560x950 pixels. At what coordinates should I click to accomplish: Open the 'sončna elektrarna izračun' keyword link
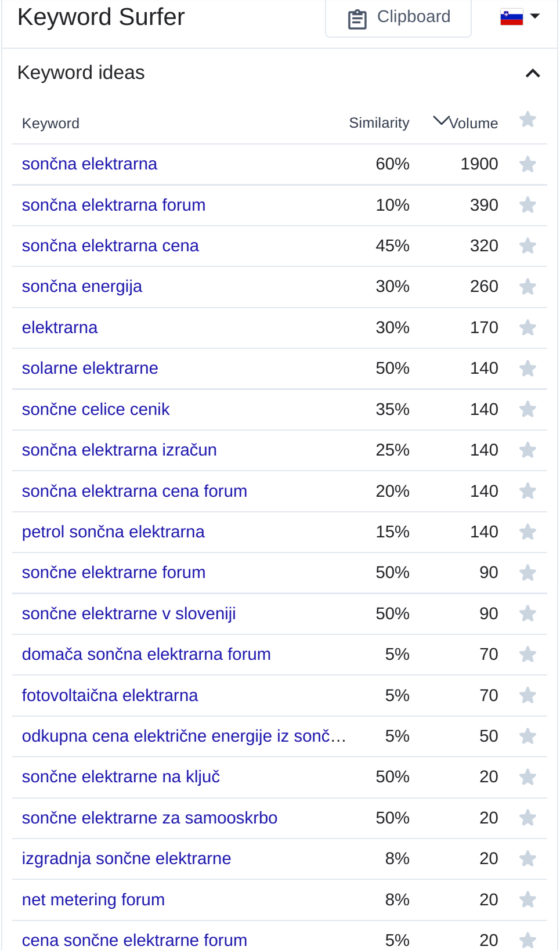[119, 450]
